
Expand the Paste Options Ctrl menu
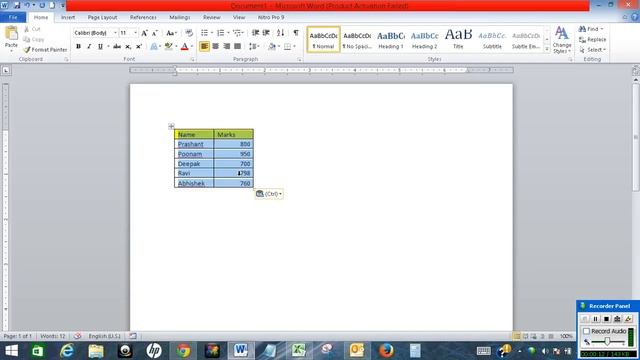(269, 194)
